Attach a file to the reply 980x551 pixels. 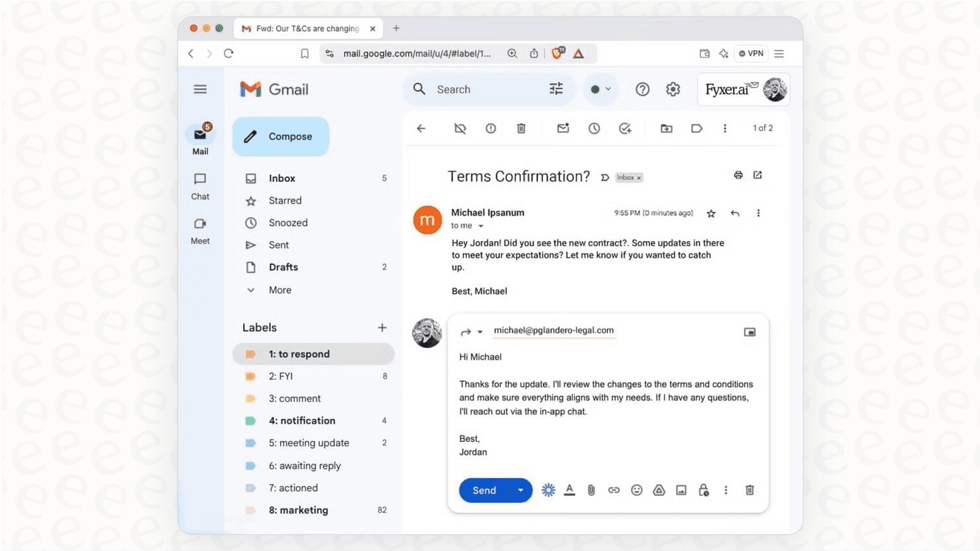click(592, 490)
